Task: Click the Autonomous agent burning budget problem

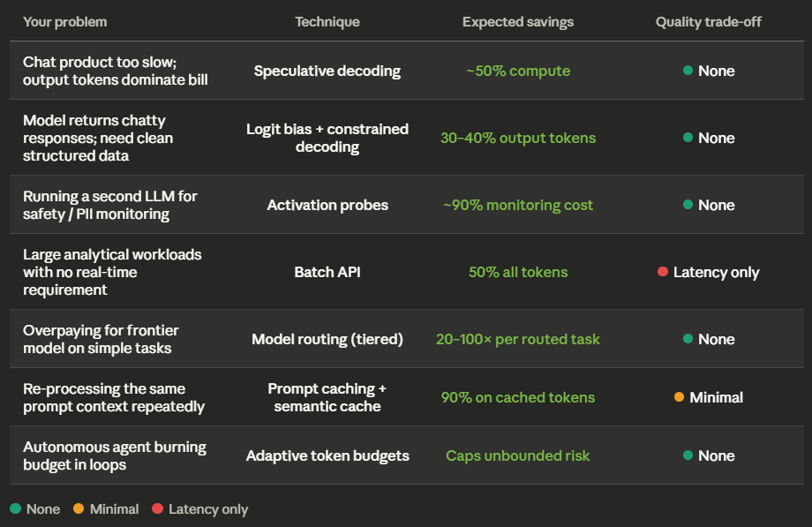Action: (115, 456)
